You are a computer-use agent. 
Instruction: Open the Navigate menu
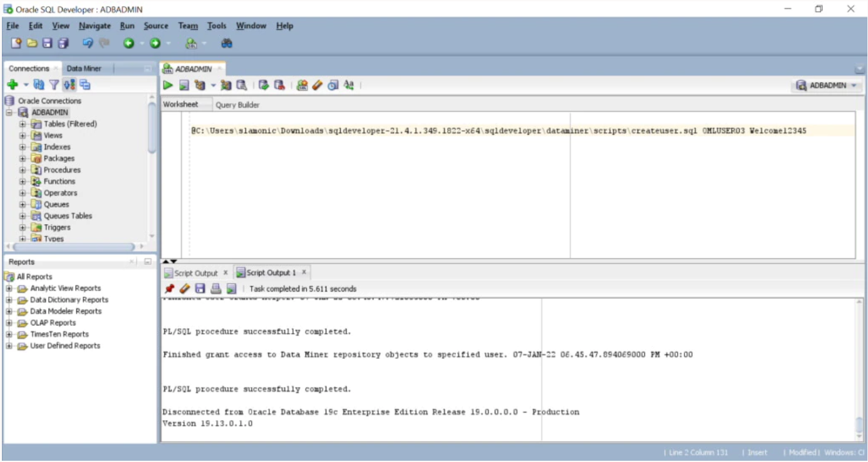click(x=95, y=26)
